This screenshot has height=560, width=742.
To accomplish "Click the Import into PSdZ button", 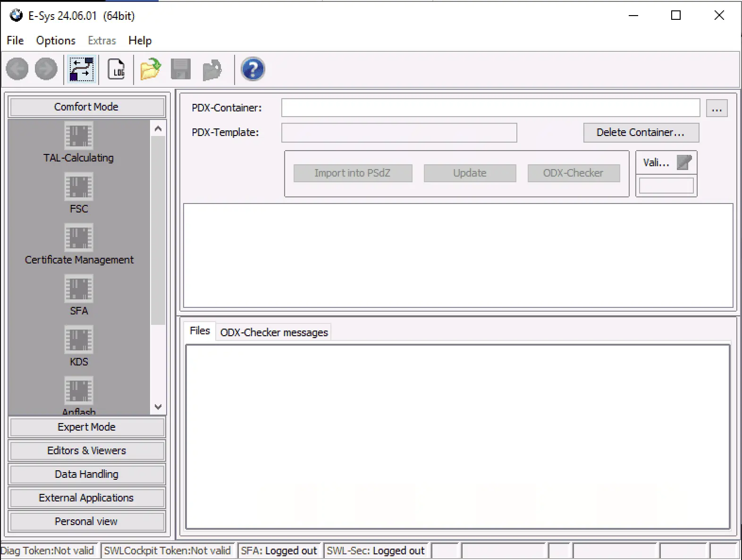I will tap(353, 173).
